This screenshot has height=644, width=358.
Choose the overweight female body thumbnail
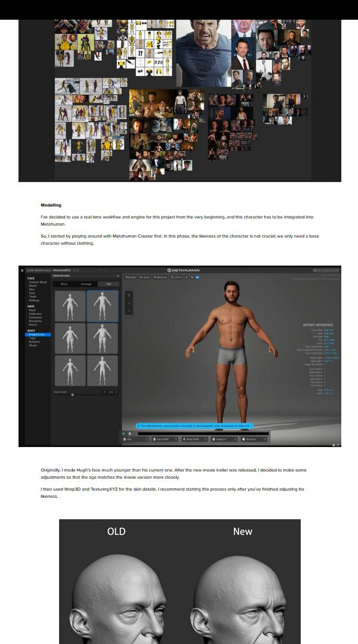[x=70, y=338]
